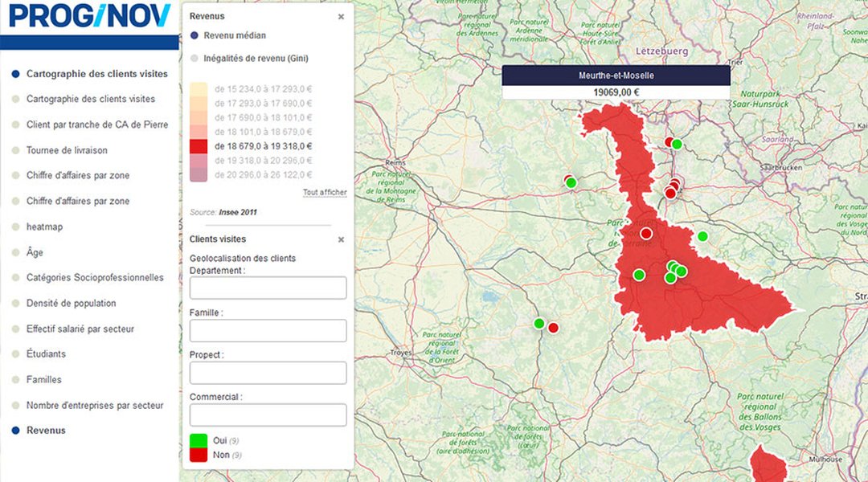Click the green Oui legend swatch

pos(199,440)
